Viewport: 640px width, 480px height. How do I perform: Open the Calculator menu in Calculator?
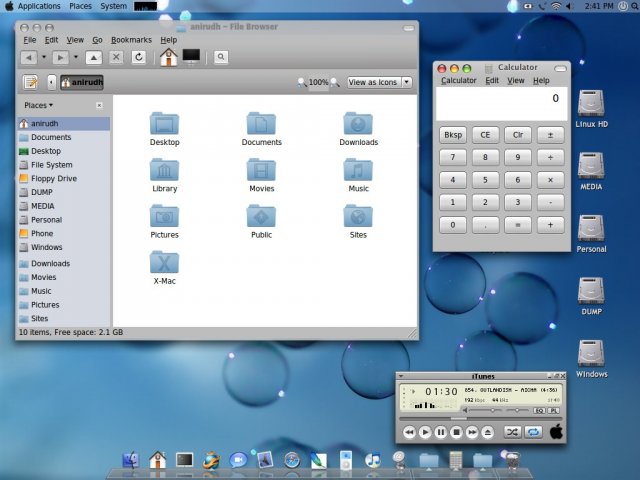click(x=458, y=80)
